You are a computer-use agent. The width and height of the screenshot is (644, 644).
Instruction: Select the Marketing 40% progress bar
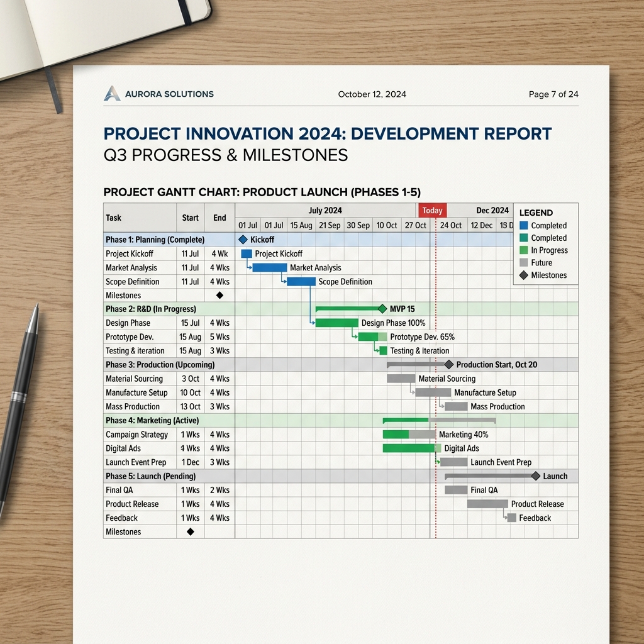coord(409,435)
